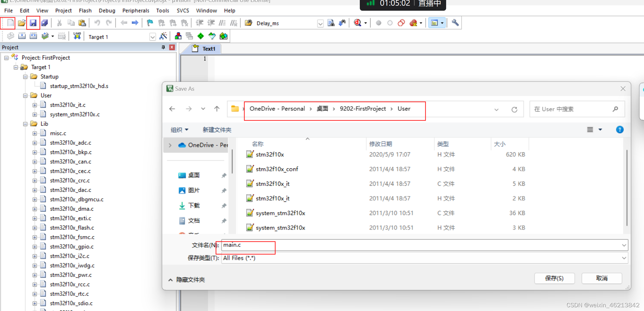The image size is (644, 311).
Task: Expand misc.c tree node
Action: pos(35,133)
